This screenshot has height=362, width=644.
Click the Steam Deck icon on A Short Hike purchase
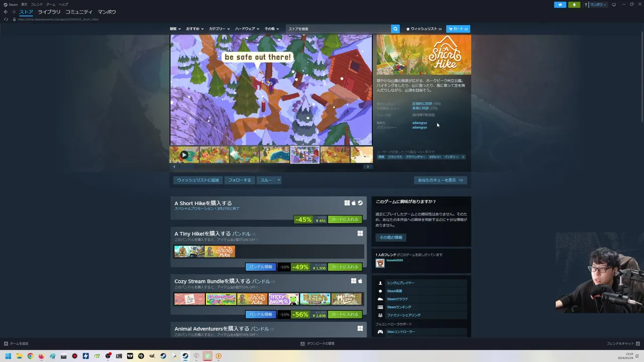[x=360, y=203]
